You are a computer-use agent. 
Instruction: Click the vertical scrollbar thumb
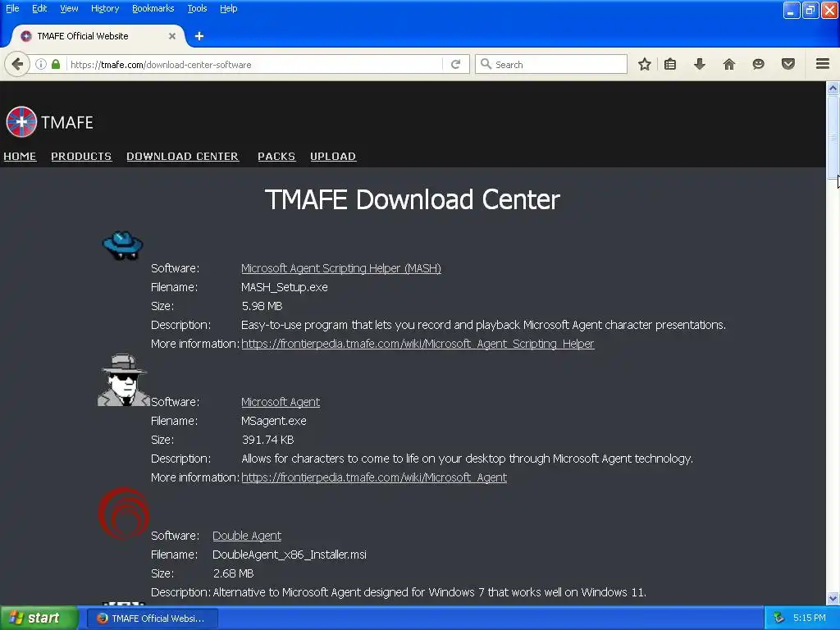[x=833, y=136]
